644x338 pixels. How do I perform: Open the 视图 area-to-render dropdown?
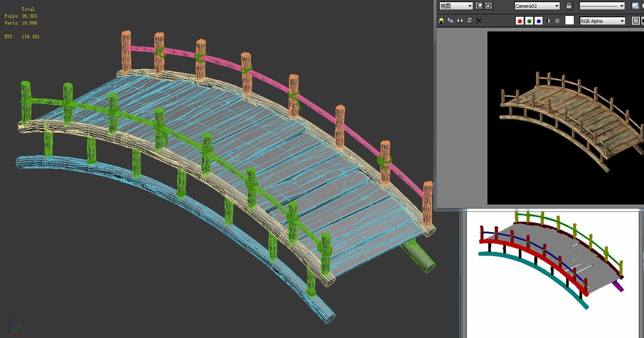456,6
